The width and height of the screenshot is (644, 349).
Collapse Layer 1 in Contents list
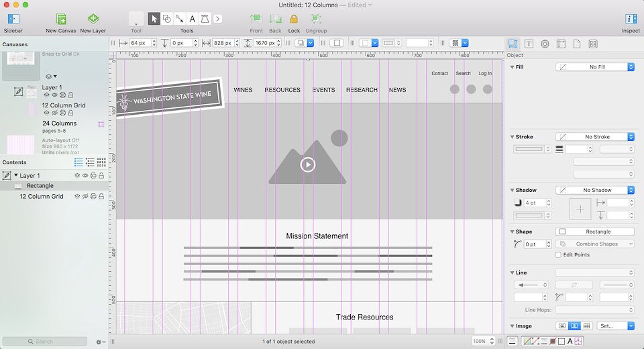click(x=15, y=175)
